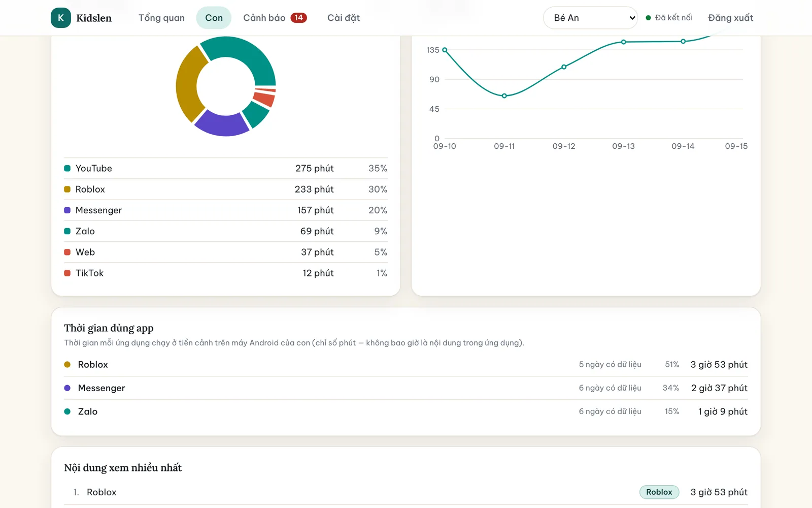Screen dimensions: 812x508
Task: Click the Web legend color dot
Action: coord(67,252)
